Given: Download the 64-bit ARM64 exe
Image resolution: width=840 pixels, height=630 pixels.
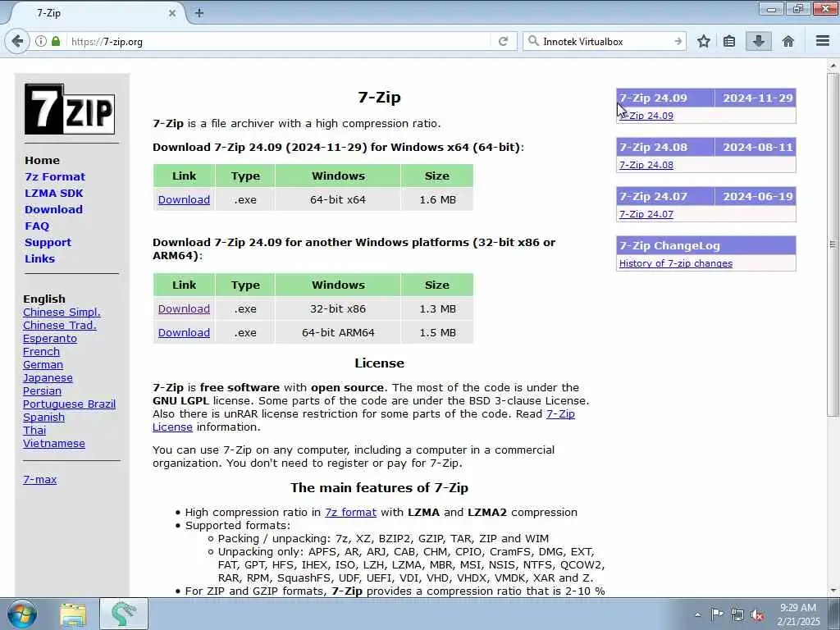Looking at the screenshot, I should click(184, 333).
